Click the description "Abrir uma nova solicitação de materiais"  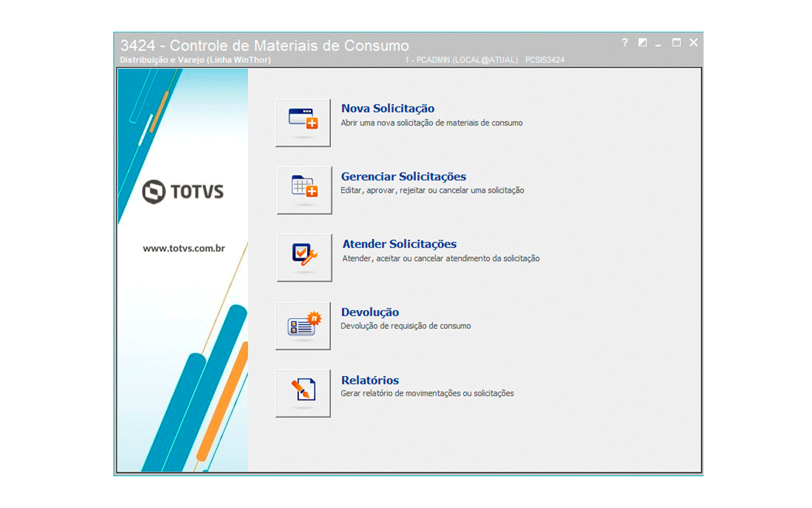[x=431, y=123]
